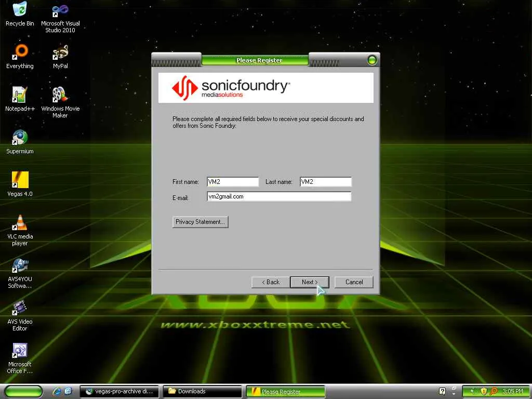Image resolution: width=532 pixels, height=399 pixels.
Task: Go to previous step with Back
Action: 271,282
